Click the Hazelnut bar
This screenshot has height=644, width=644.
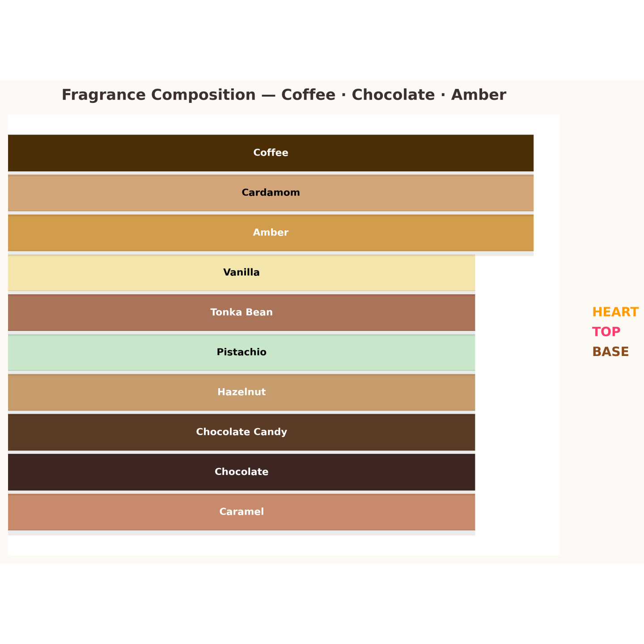click(x=241, y=392)
